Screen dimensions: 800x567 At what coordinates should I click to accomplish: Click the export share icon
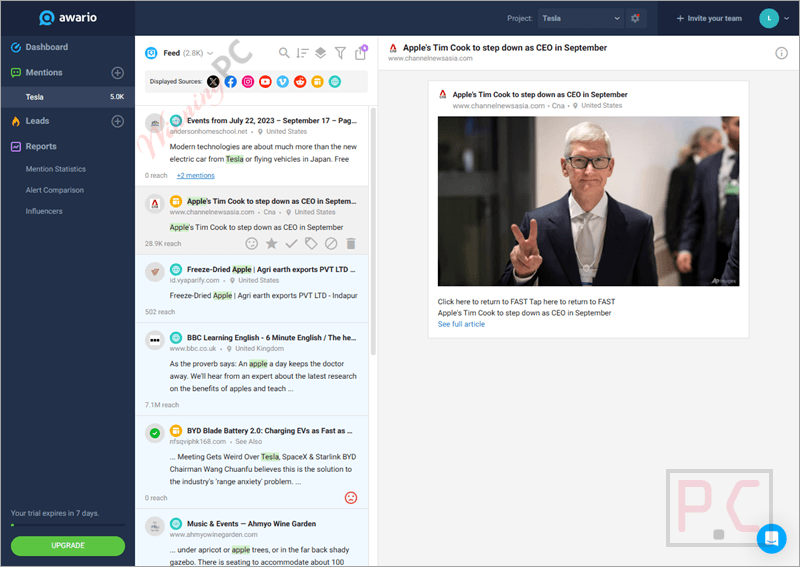pyautogui.click(x=361, y=52)
